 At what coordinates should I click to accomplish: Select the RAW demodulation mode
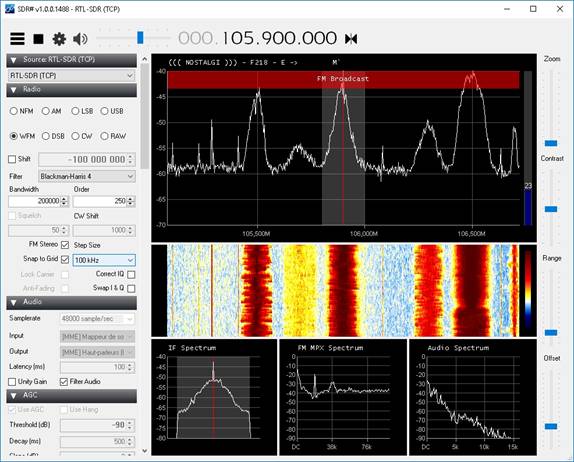click(x=113, y=136)
